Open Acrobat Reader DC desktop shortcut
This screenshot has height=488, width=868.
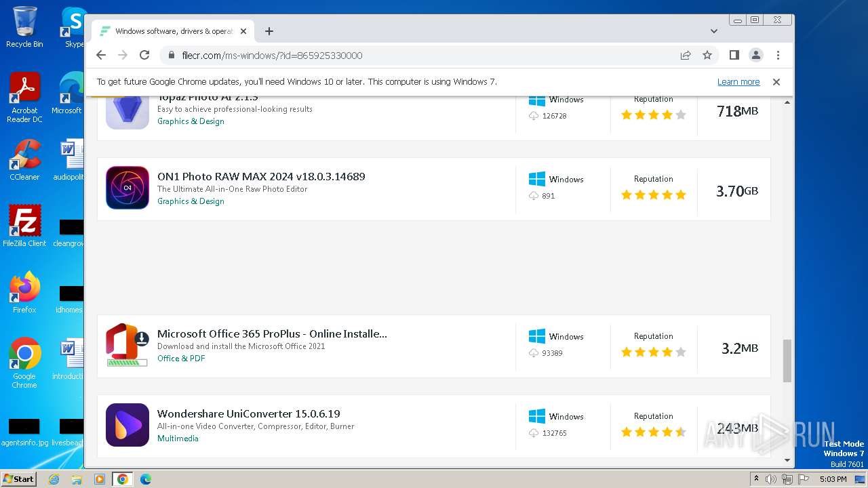tap(24, 98)
